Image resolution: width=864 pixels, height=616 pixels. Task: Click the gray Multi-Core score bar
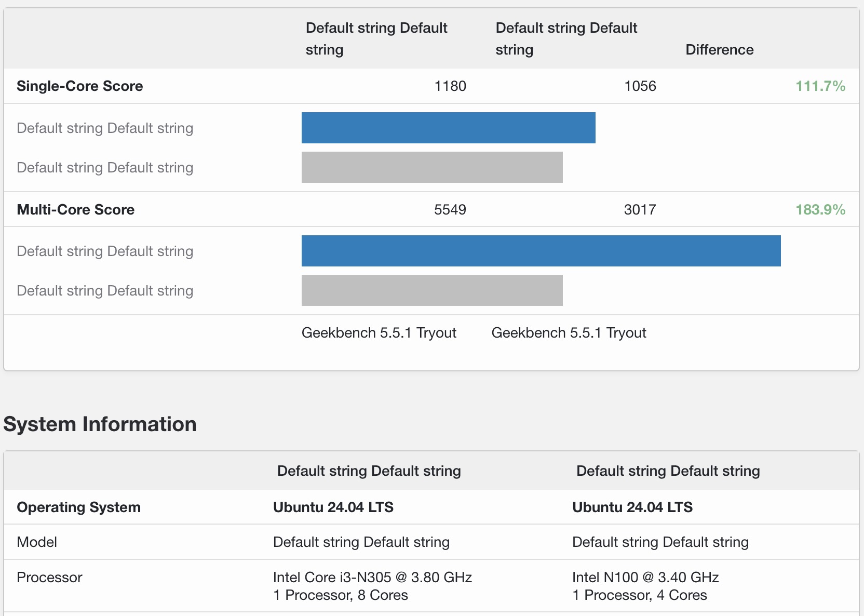(x=432, y=290)
